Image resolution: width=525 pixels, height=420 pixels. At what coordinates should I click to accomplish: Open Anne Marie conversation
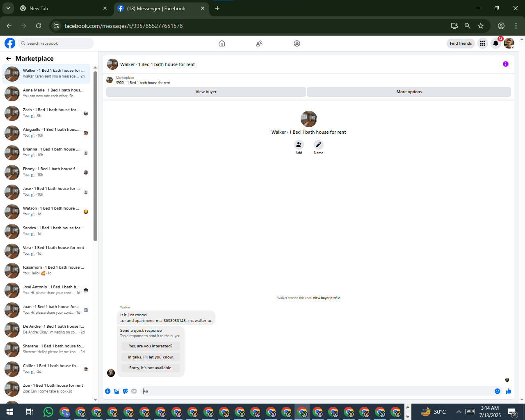46,93
